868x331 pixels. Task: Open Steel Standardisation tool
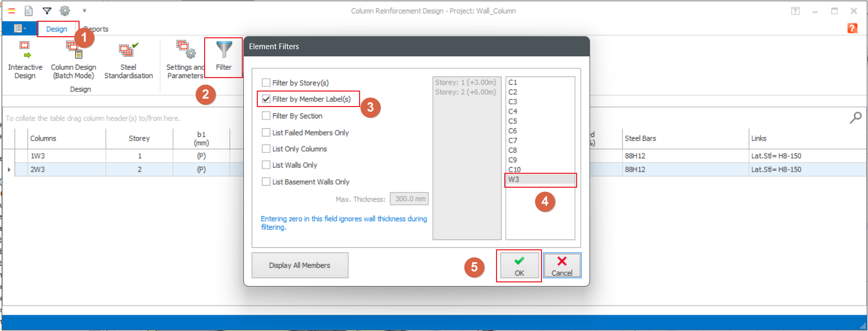coord(128,60)
